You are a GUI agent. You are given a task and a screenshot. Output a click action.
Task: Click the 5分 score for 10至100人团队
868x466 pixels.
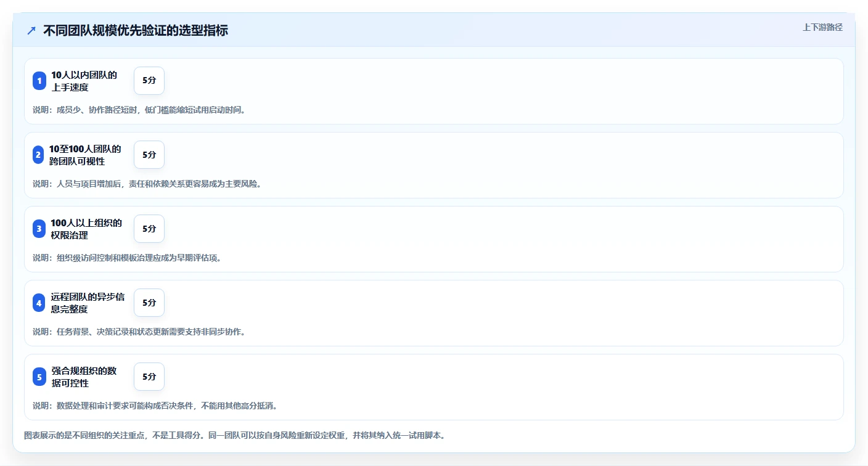(149, 155)
